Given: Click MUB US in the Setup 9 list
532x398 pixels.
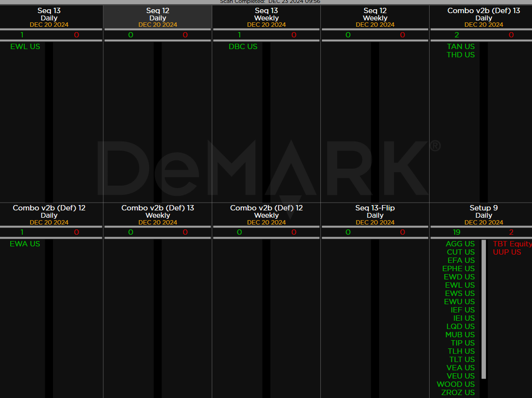Looking at the screenshot, I should 460,335.
